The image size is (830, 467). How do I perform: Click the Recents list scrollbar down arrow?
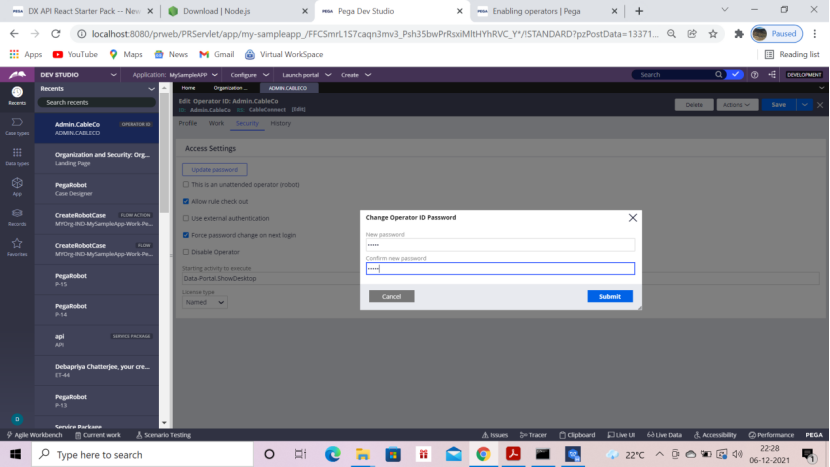pos(164,423)
